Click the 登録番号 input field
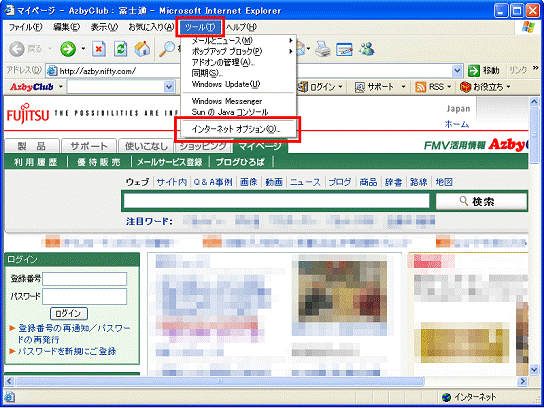The height and width of the screenshot is (408, 544). [x=85, y=279]
